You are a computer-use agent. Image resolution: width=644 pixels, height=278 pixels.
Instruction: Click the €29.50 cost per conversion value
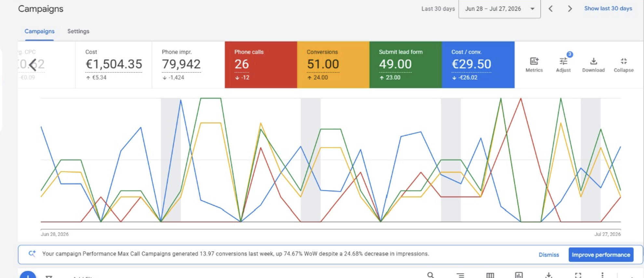(471, 64)
